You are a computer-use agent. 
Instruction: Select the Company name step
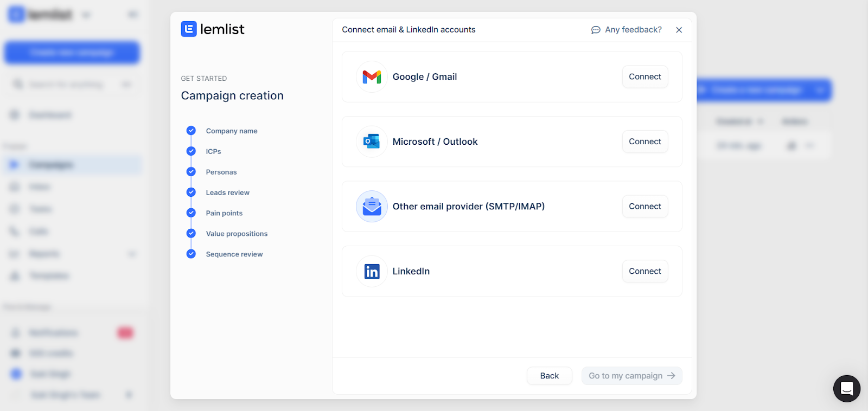click(x=232, y=131)
